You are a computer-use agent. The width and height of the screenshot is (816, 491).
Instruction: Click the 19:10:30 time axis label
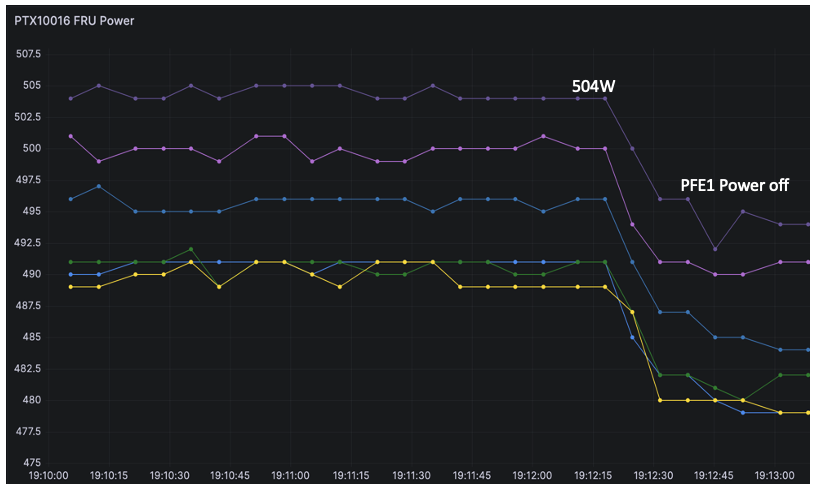[x=170, y=475]
